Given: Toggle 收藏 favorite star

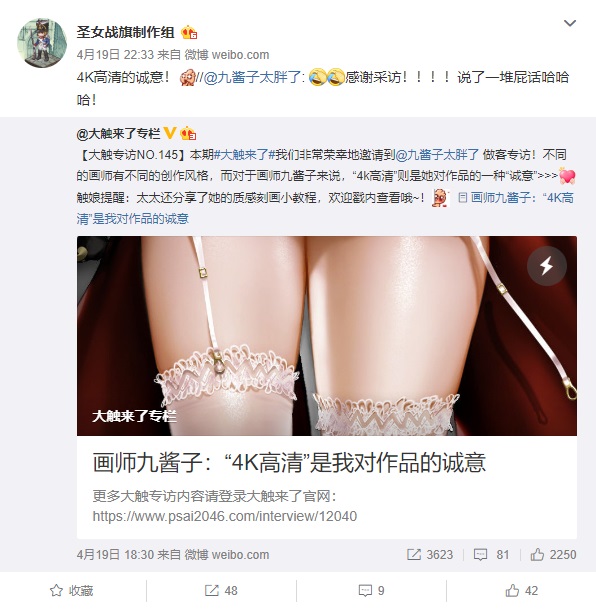Looking at the screenshot, I should [x=72, y=590].
